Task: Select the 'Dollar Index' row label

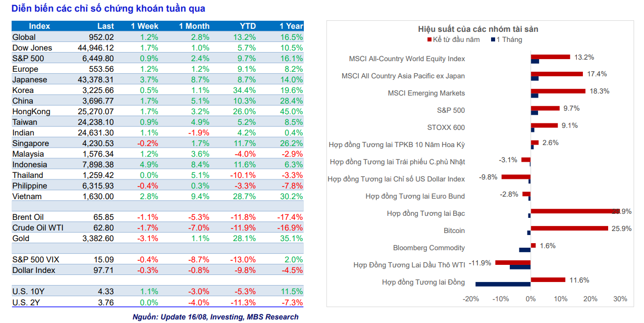Action: [x=34, y=270]
